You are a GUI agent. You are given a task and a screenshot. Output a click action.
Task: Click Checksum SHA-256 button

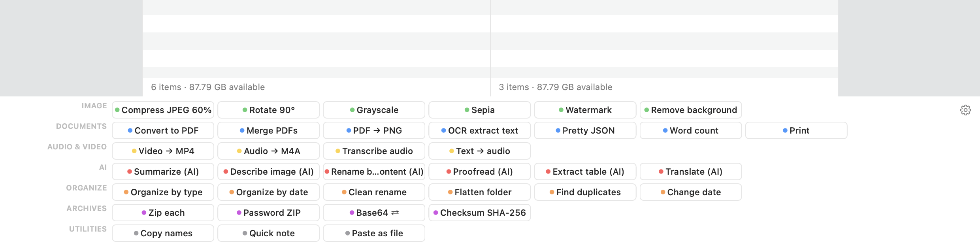point(480,213)
